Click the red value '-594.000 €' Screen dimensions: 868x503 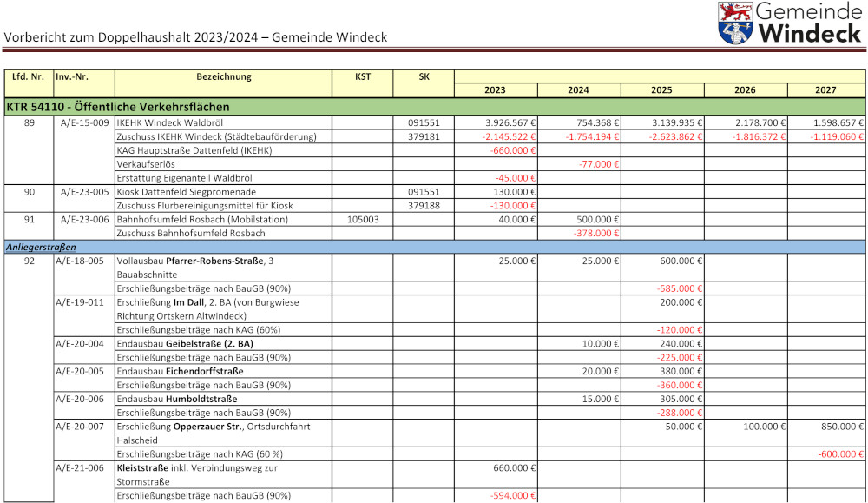[x=513, y=496]
